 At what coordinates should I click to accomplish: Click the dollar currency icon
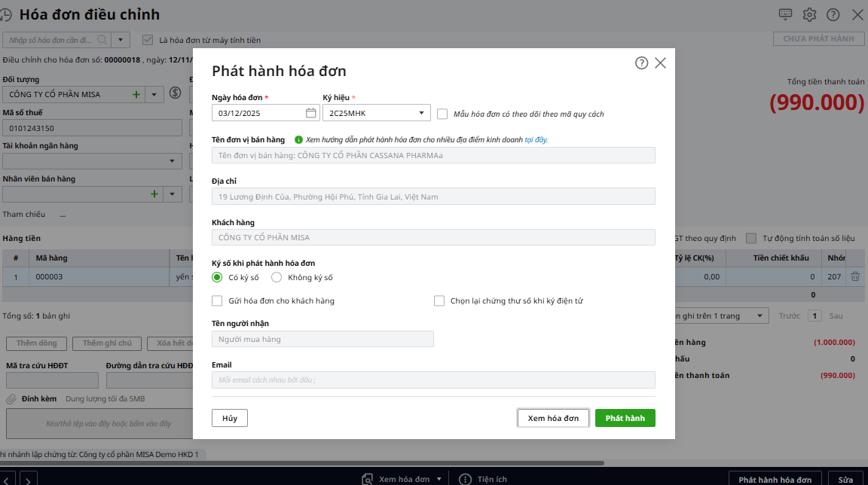click(176, 93)
